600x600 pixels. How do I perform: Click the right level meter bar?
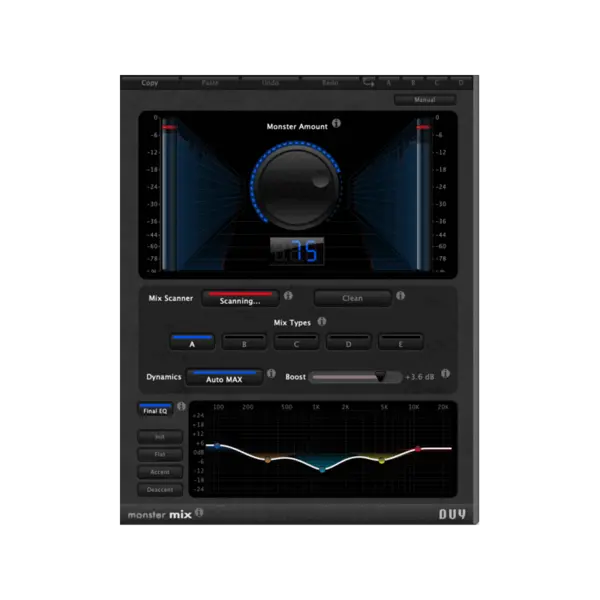(424, 194)
